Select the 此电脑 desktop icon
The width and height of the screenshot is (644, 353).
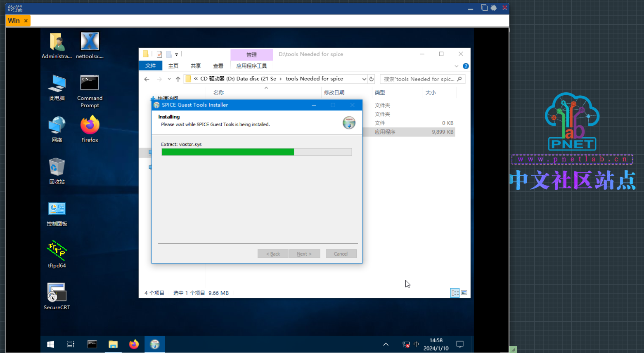tap(57, 88)
